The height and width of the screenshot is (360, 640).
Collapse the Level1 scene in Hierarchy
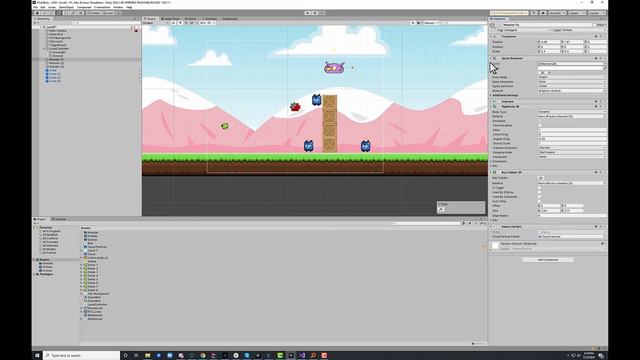41,27
